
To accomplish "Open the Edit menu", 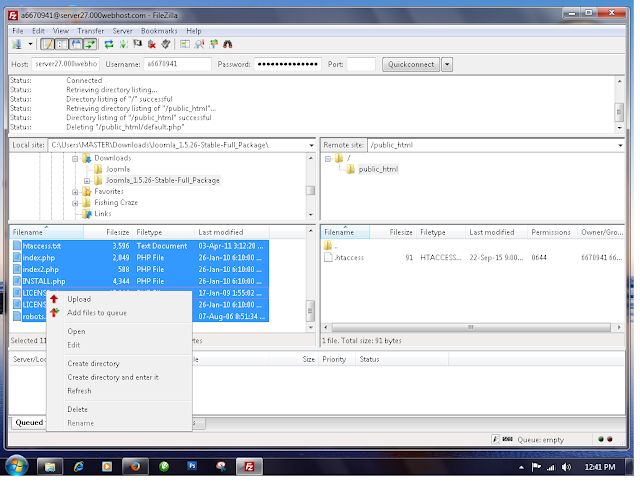I will pos(38,31).
